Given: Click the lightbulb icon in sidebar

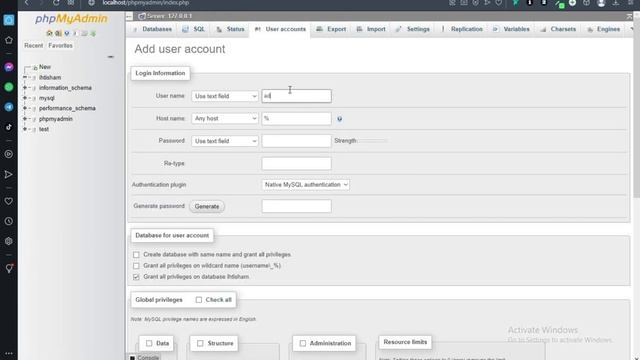Looking at the screenshot, I should tap(9, 268).
